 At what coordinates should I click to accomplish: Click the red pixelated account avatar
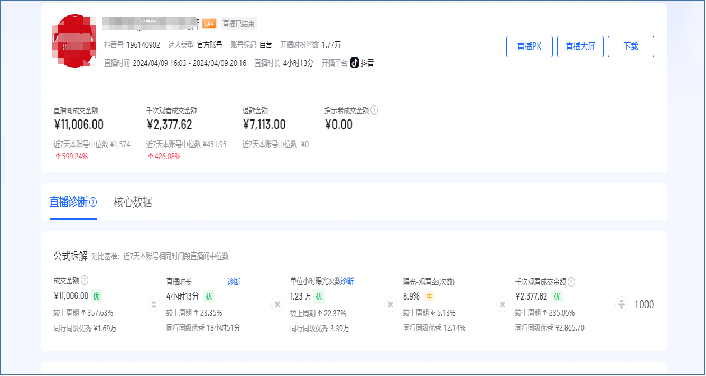coord(74,41)
